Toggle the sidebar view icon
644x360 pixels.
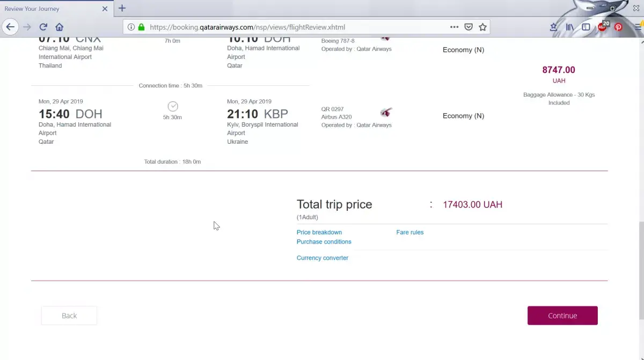coord(586,27)
